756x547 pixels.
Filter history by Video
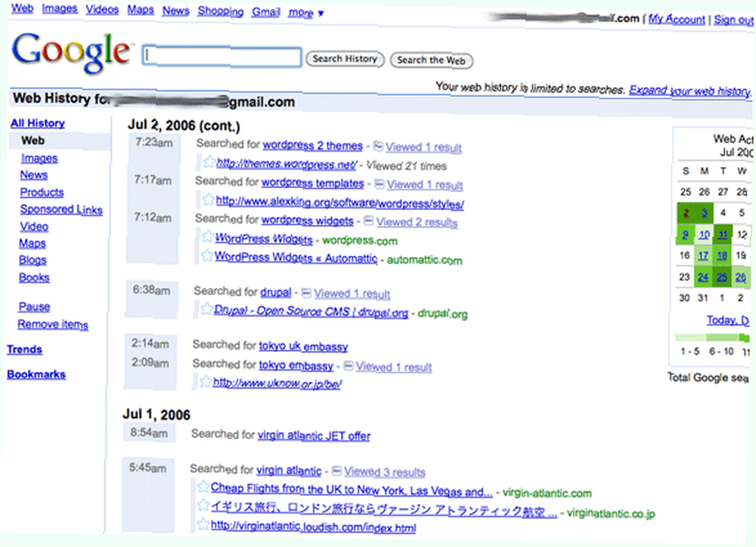[x=34, y=227]
